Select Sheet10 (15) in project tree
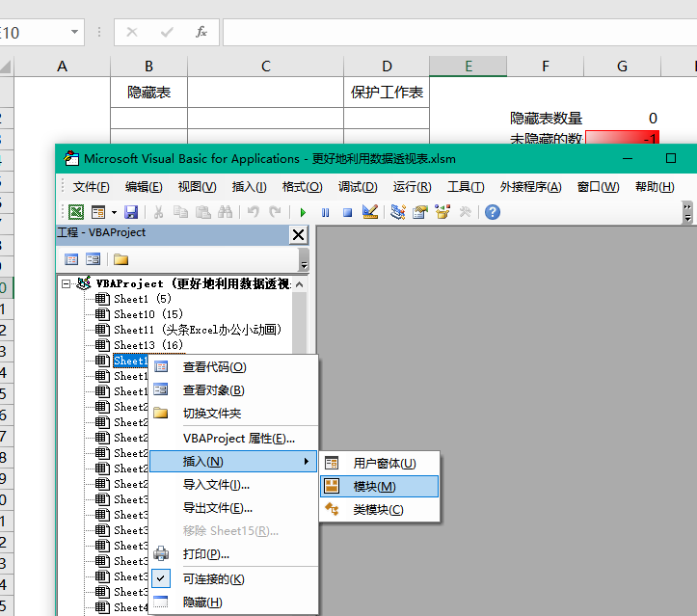 (148, 314)
